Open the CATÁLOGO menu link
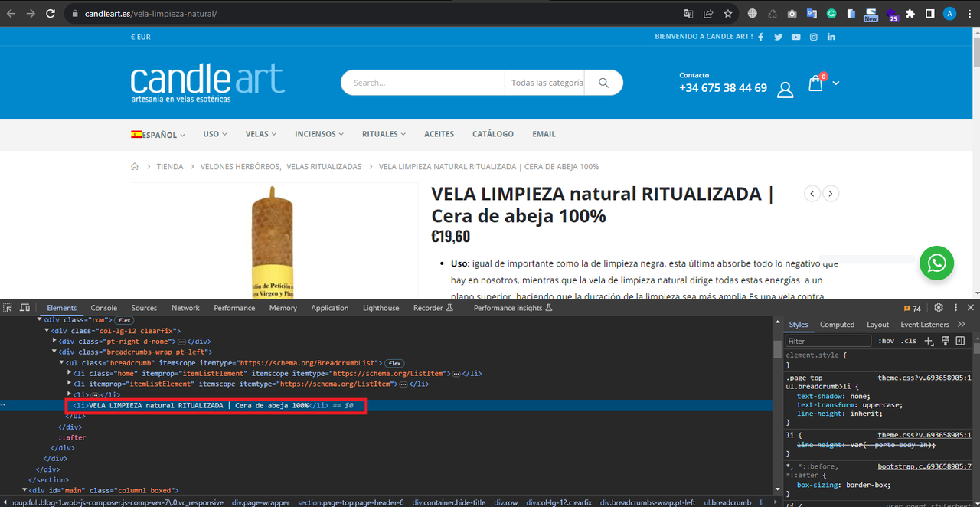The width and height of the screenshot is (980, 507). pos(493,134)
